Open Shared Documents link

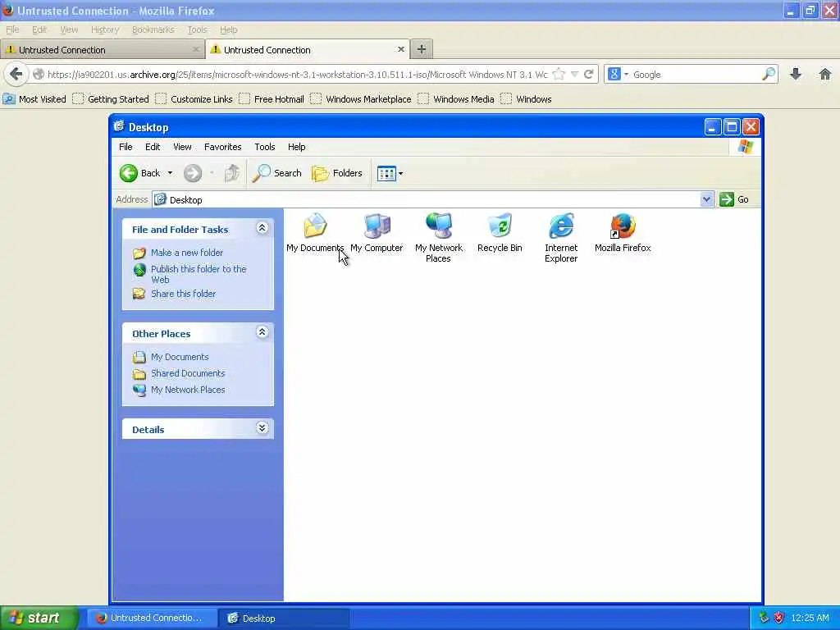[188, 373]
